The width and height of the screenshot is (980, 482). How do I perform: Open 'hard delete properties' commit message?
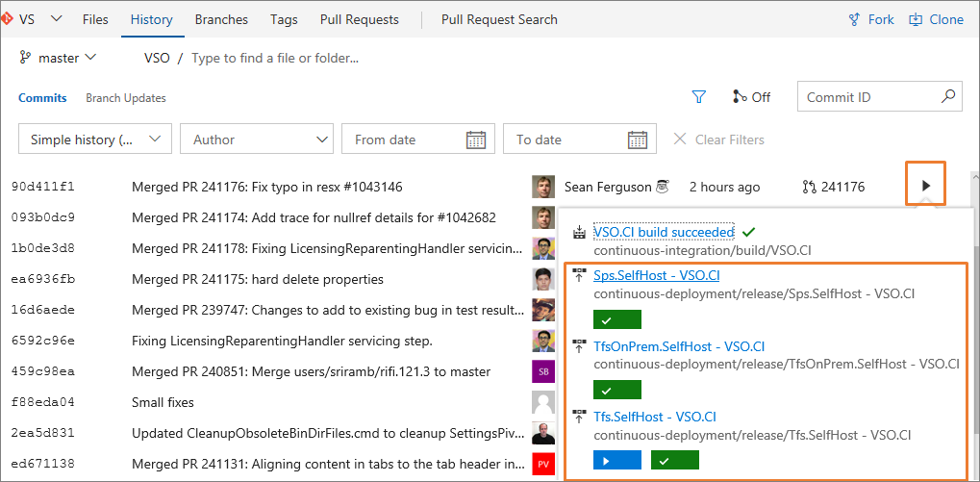click(x=258, y=279)
